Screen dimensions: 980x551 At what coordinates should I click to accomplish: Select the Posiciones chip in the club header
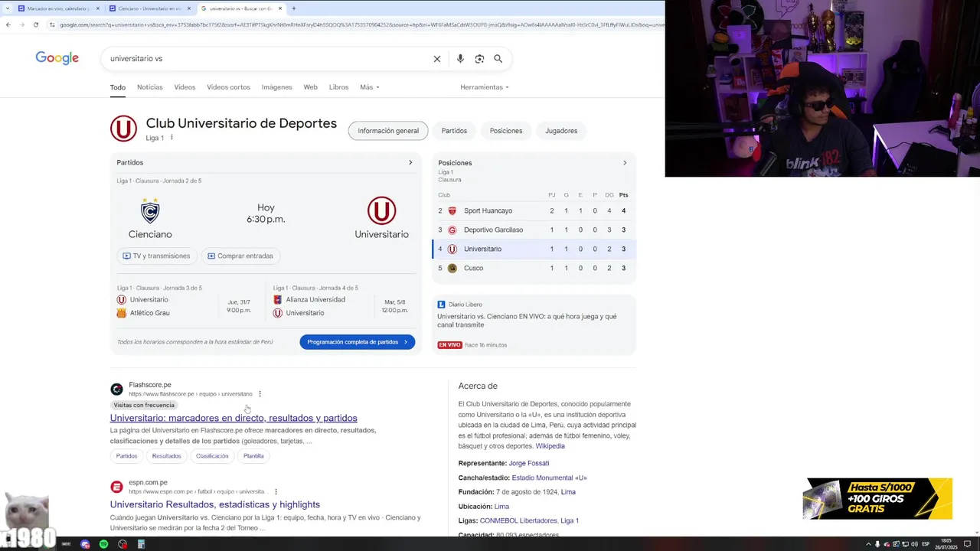(x=506, y=131)
